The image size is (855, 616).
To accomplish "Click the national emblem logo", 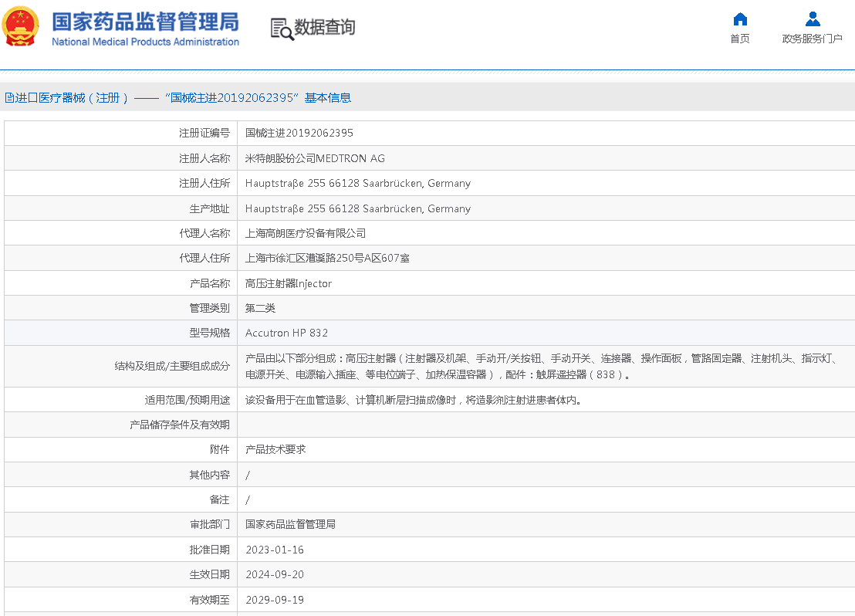I will click(x=21, y=26).
